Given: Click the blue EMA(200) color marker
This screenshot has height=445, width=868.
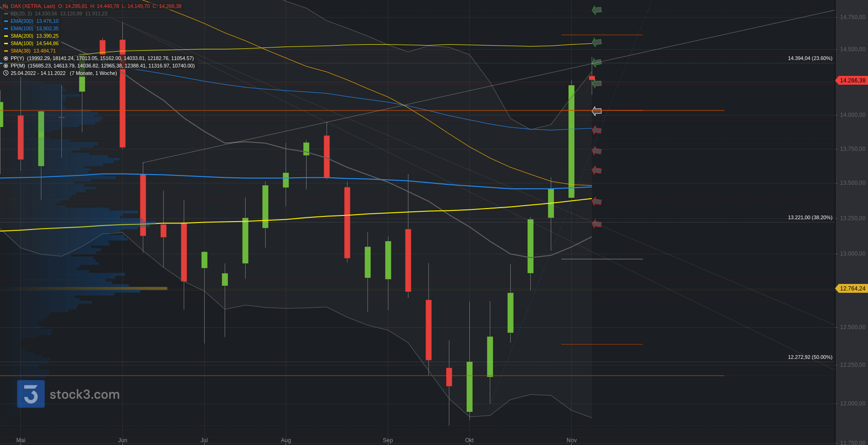Looking at the screenshot, I should [x=6, y=21].
